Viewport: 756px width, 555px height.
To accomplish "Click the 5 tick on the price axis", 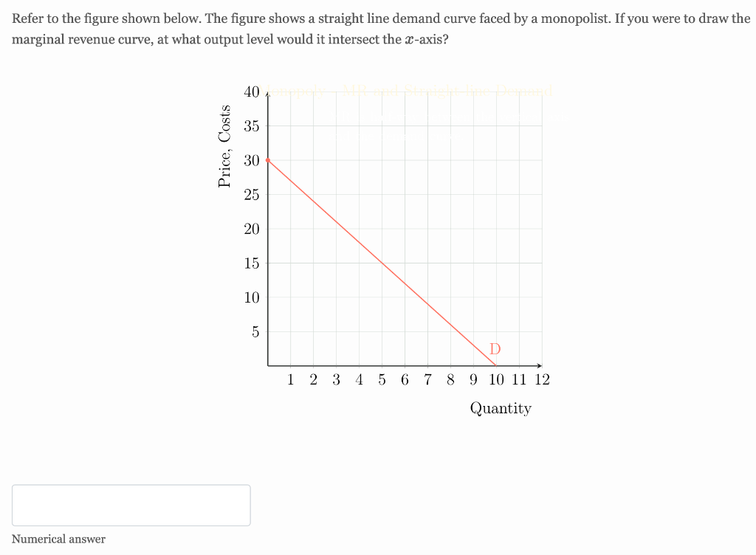I will [x=255, y=333].
